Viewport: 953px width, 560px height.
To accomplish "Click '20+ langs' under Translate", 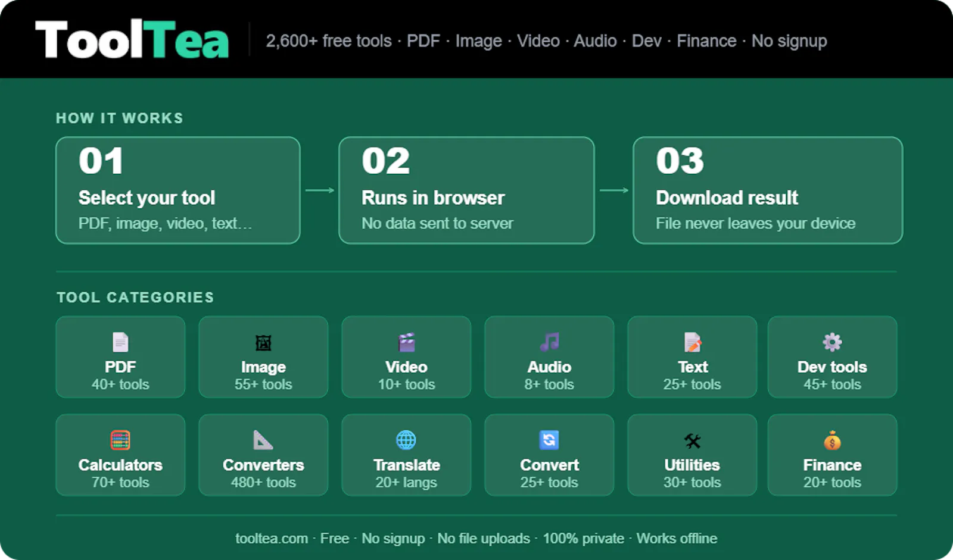I will coord(406,483).
